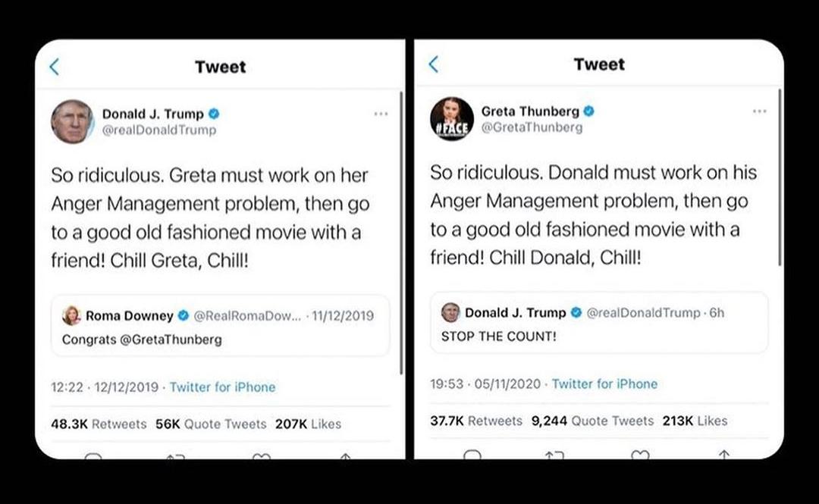Viewport: 819px width, 504px height.
Task: Open more options on Trump's tweet
Action: click(x=381, y=114)
